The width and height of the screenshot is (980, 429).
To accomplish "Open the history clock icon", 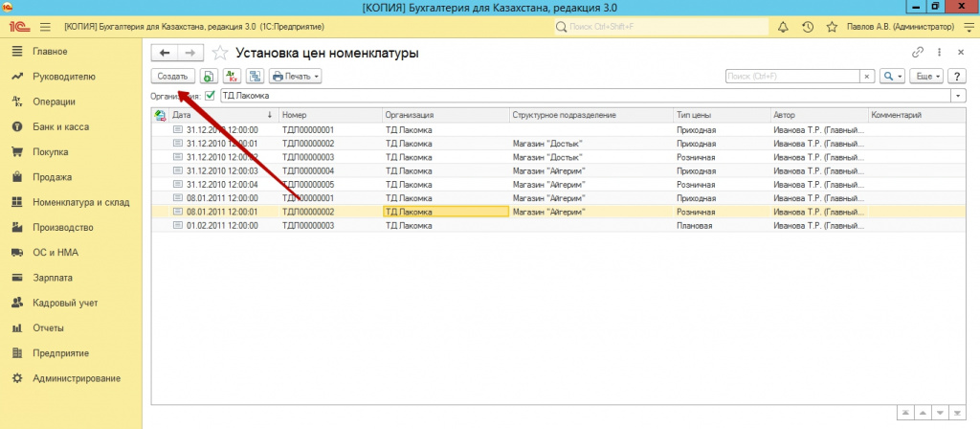I will pos(807,27).
